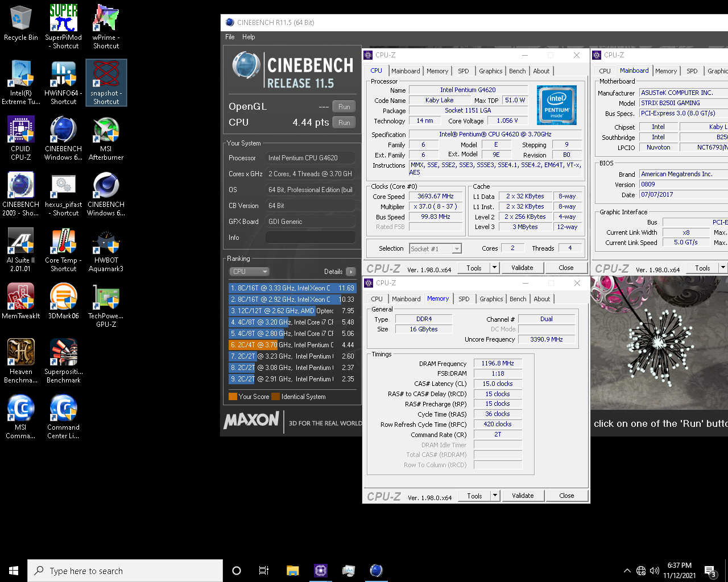Select highlighted ranking row 6 Pentium 4.44
Viewport: 728px width, 582px height.
click(x=292, y=345)
